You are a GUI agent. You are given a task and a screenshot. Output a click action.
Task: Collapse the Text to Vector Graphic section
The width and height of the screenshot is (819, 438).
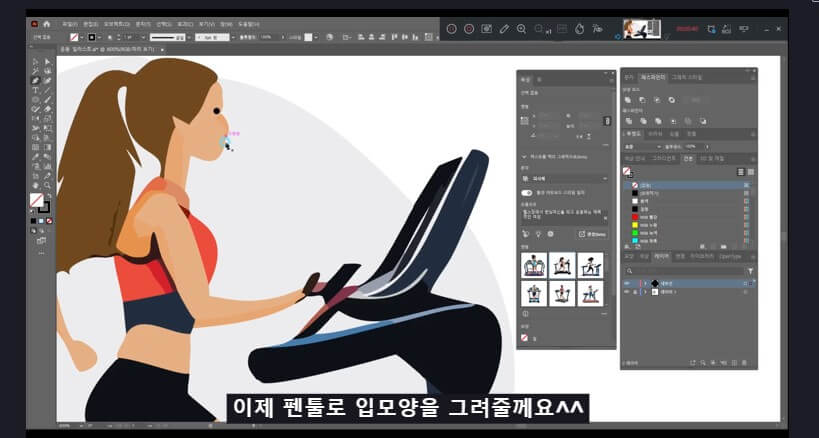(524, 156)
